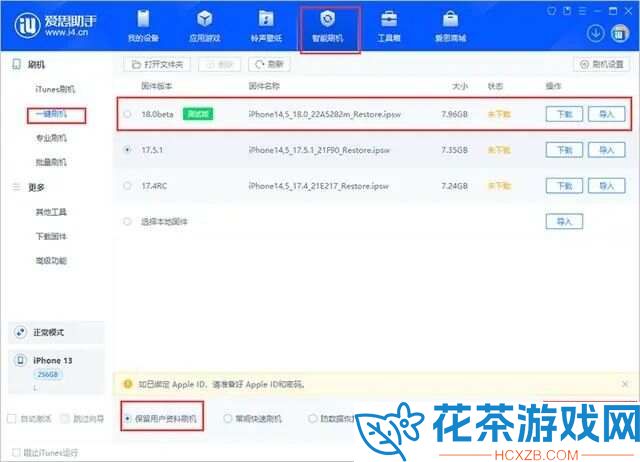Open the download manager arrow icon

(596, 33)
